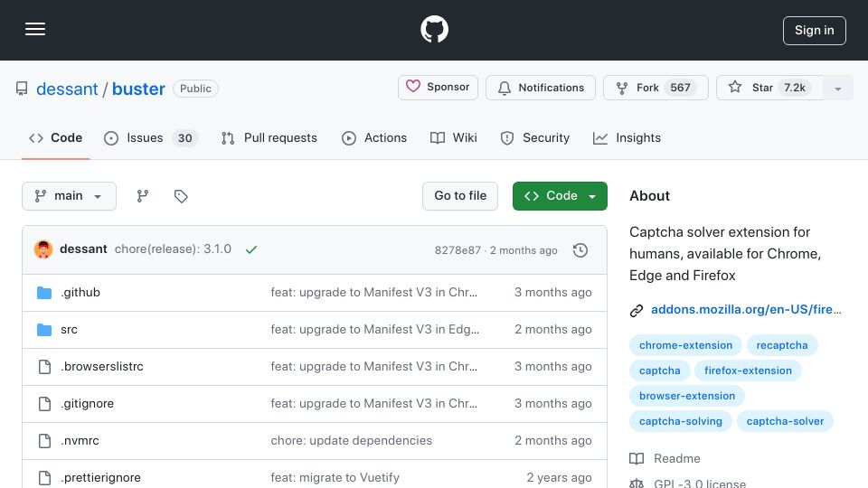Open the addons.mozilla.org link
The height and width of the screenshot is (488, 868).
point(746,309)
